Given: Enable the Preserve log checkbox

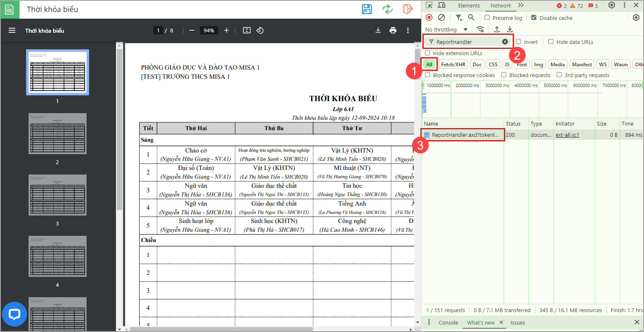Looking at the screenshot, I should click(487, 18).
